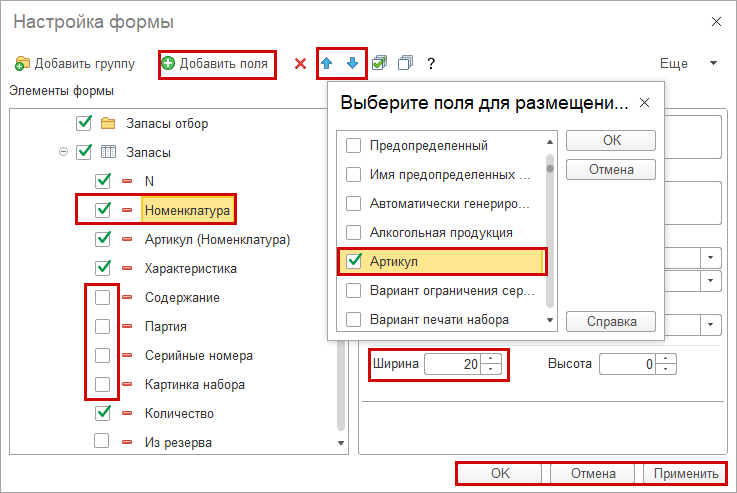The height and width of the screenshot is (493, 737).
Task: Click the check-all icon in the toolbar
Action: point(379,64)
